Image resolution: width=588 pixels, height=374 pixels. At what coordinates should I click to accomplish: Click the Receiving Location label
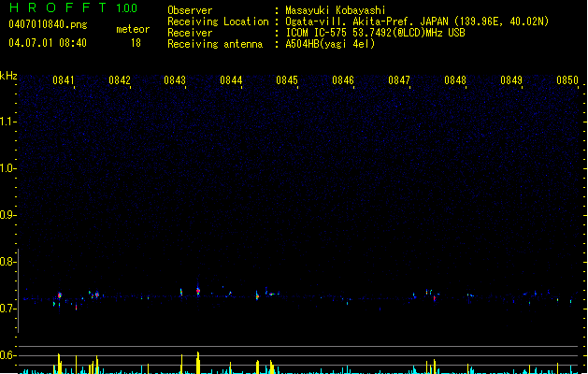pos(218,22)
